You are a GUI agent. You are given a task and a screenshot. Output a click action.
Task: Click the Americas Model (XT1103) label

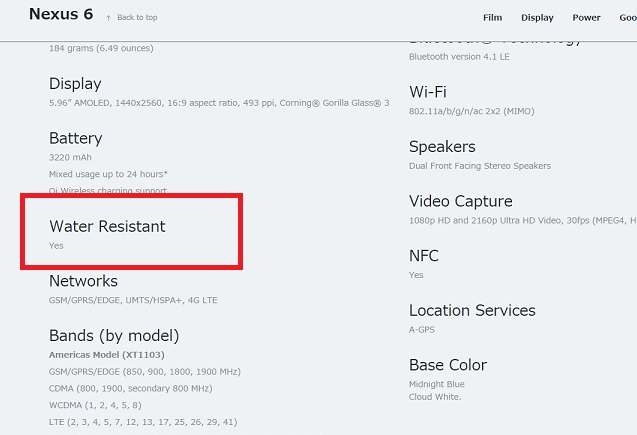pos(107,355)
